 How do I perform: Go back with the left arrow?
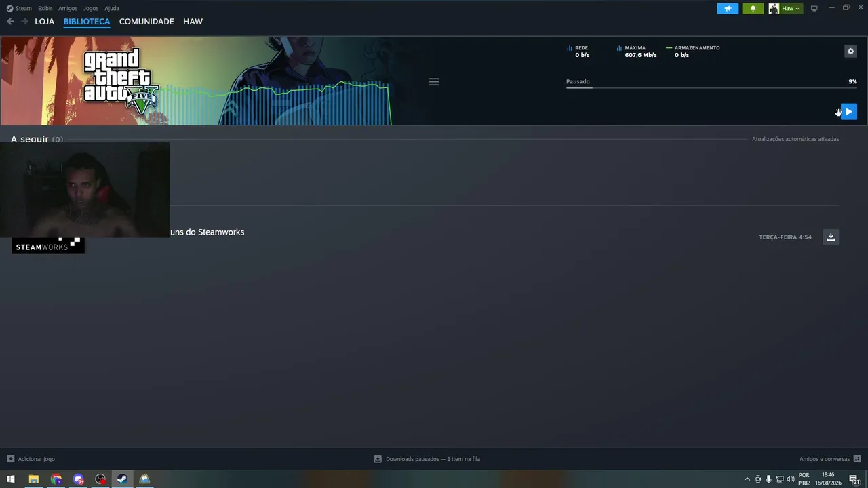[x=10, y=22]
